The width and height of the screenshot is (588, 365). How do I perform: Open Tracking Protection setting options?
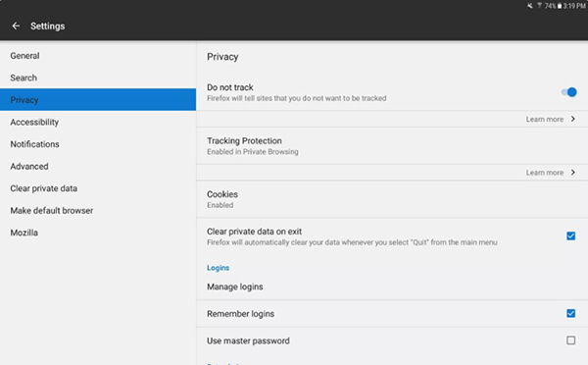coord(392,145)
